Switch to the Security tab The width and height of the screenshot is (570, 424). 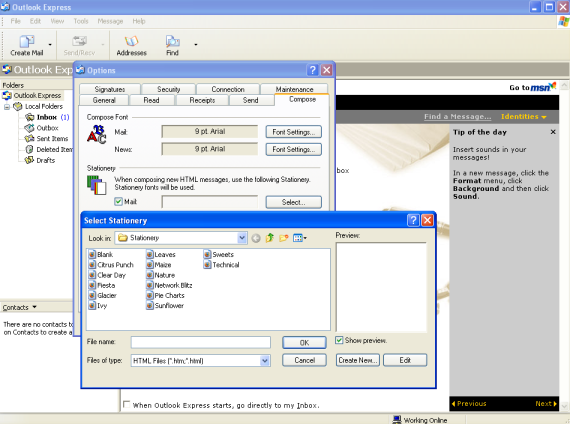169,89
